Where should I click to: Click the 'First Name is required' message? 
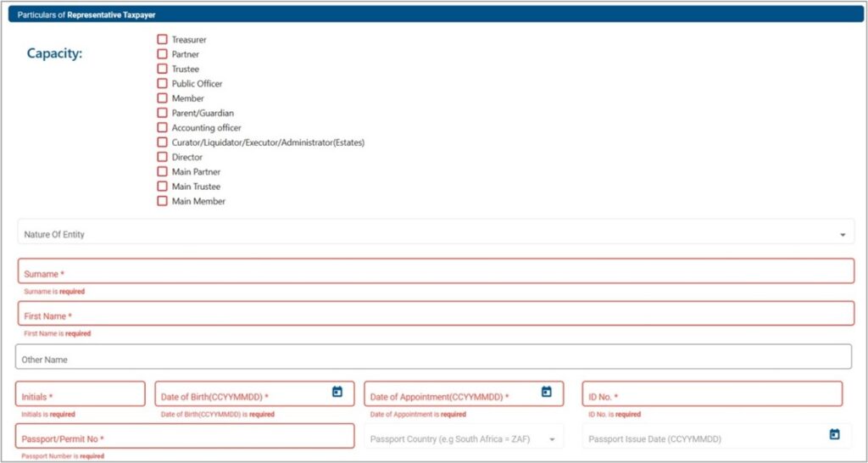[57, 334]
